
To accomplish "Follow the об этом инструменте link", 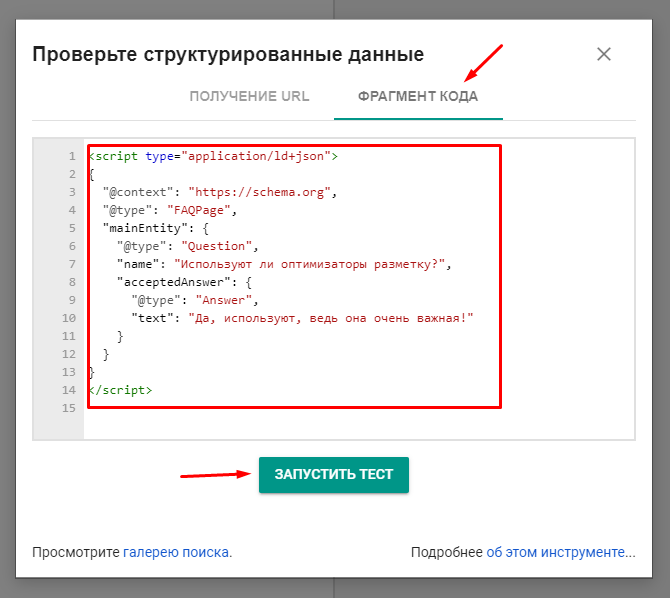I will click(x=560, y=552).
